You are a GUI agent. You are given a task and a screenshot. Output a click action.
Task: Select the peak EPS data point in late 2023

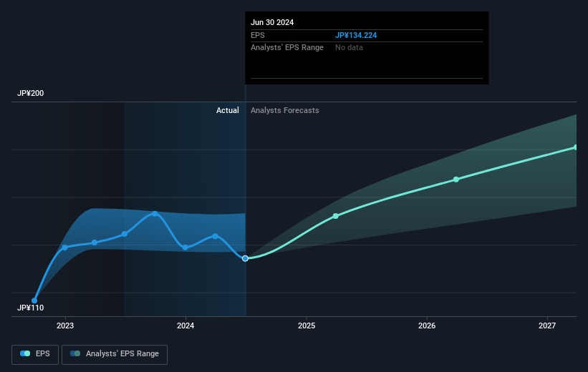[155, 214]
